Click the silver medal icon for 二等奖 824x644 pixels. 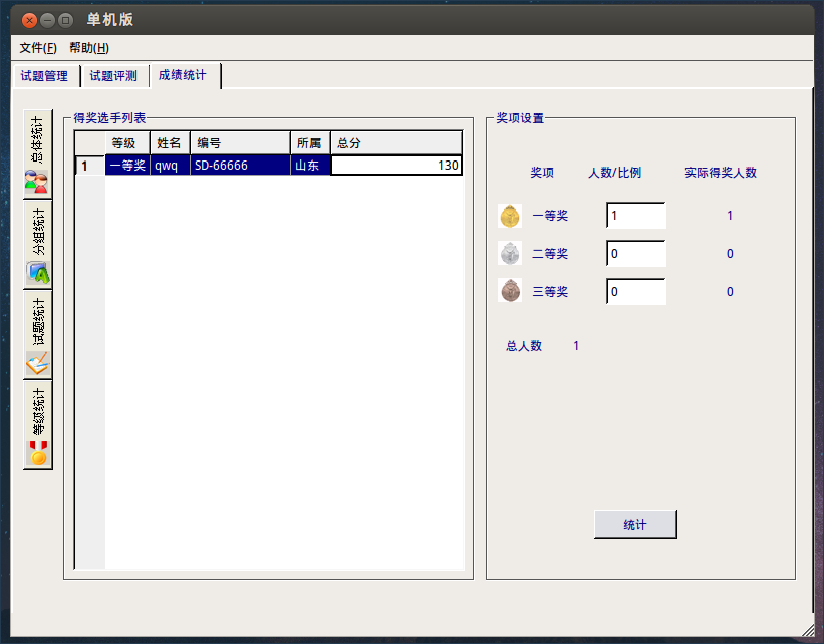[509, 253]
